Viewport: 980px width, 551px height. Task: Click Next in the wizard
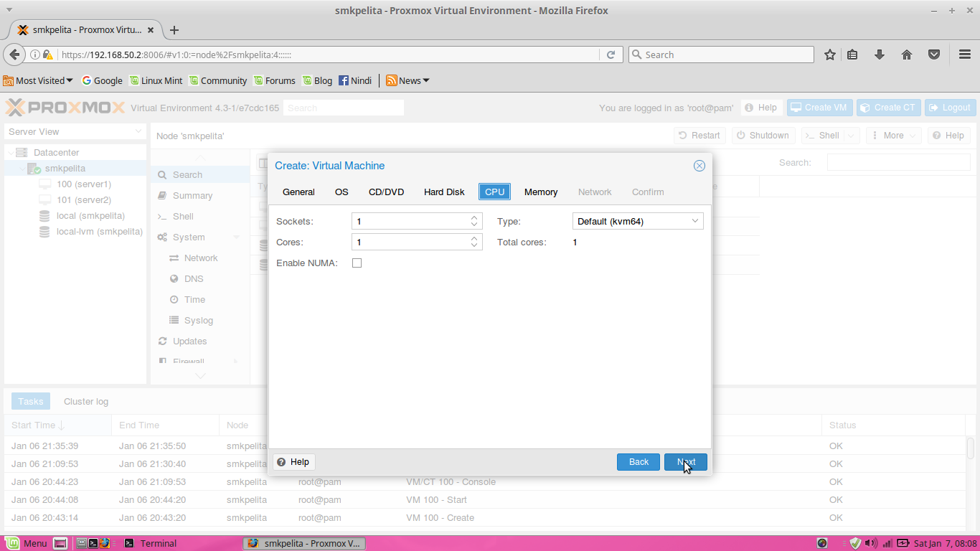pyautogui.click(x=686, y=462)
